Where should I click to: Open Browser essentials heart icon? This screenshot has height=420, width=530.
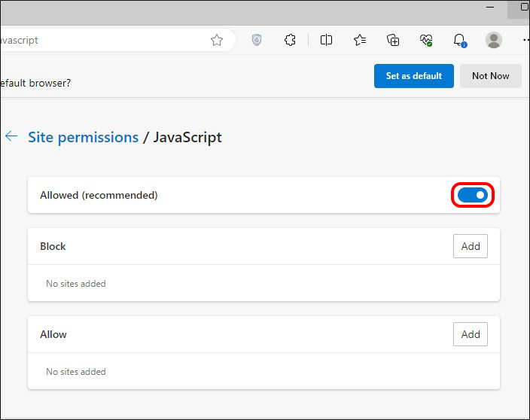click(426, 40)
